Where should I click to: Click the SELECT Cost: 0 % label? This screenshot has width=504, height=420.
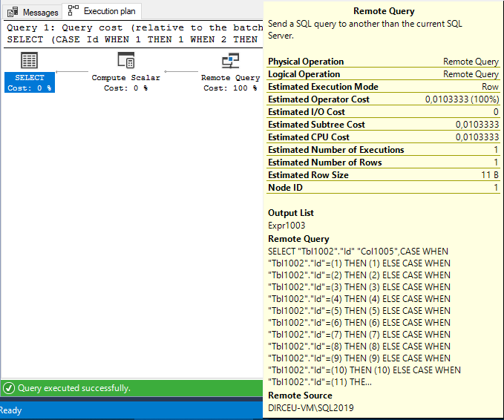(x=30, y=82)
